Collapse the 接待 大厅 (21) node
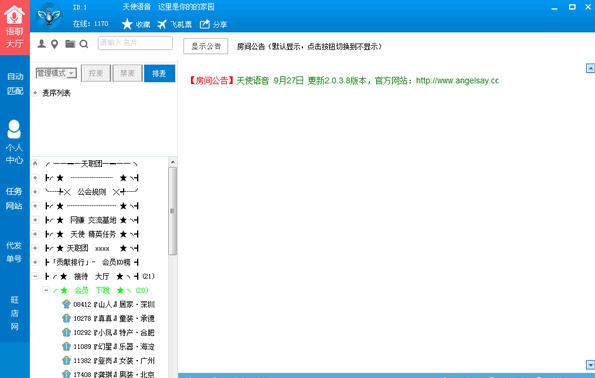Viewport: 595px width, 378px height. [35, 276]
